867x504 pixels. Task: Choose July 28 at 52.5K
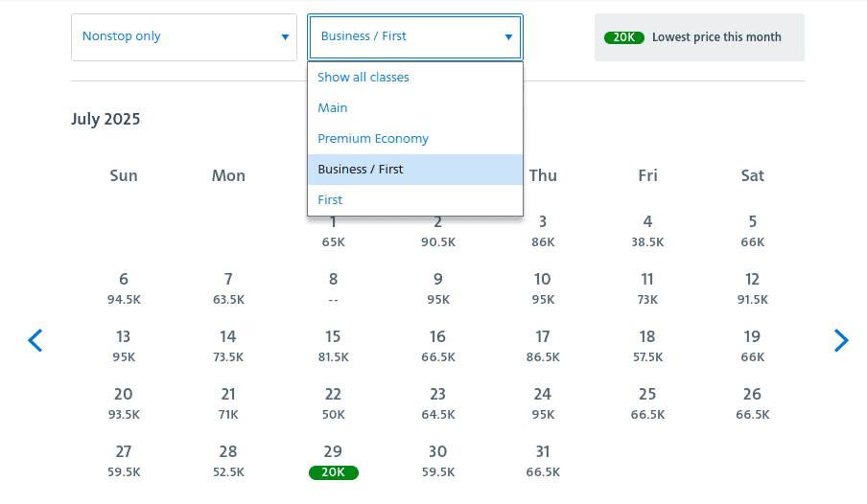coord(228,462)
